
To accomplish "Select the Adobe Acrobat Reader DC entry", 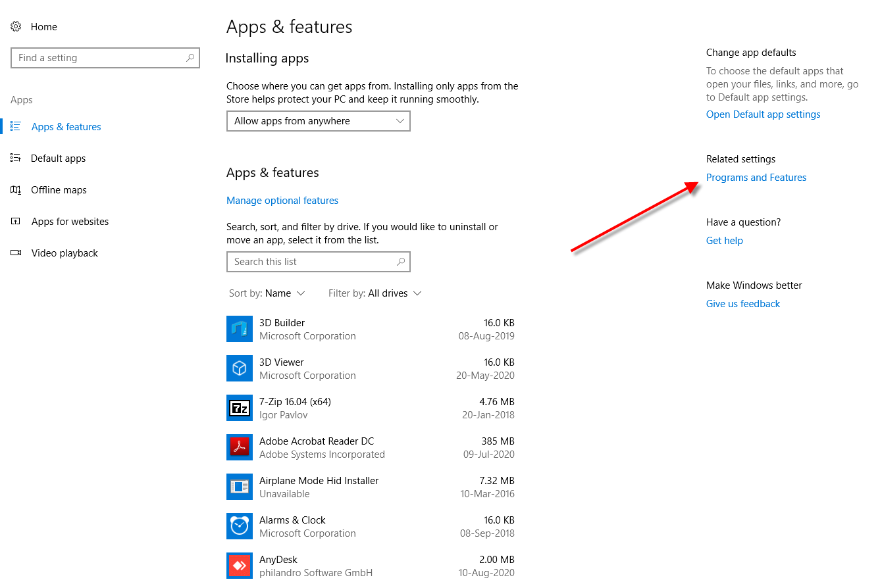I will [317, 441].
